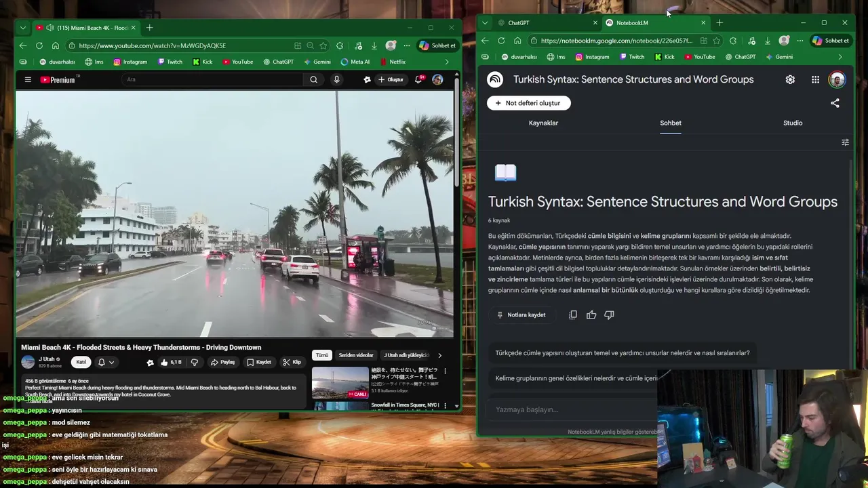Open Twitch bookmark in YouTube window

point(170,62)
